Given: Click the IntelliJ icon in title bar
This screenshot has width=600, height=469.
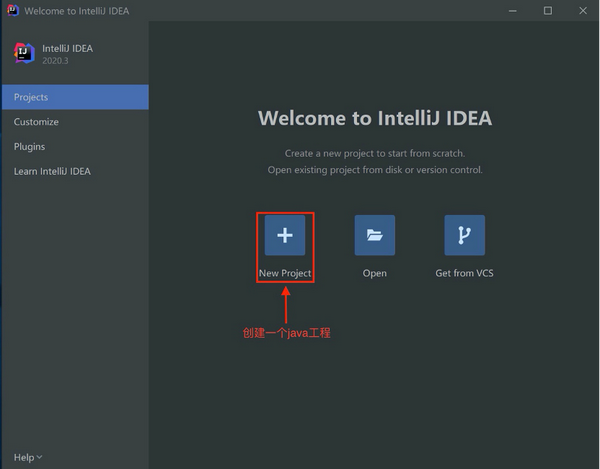Looking at the screenshot, I should click(11, 11).
